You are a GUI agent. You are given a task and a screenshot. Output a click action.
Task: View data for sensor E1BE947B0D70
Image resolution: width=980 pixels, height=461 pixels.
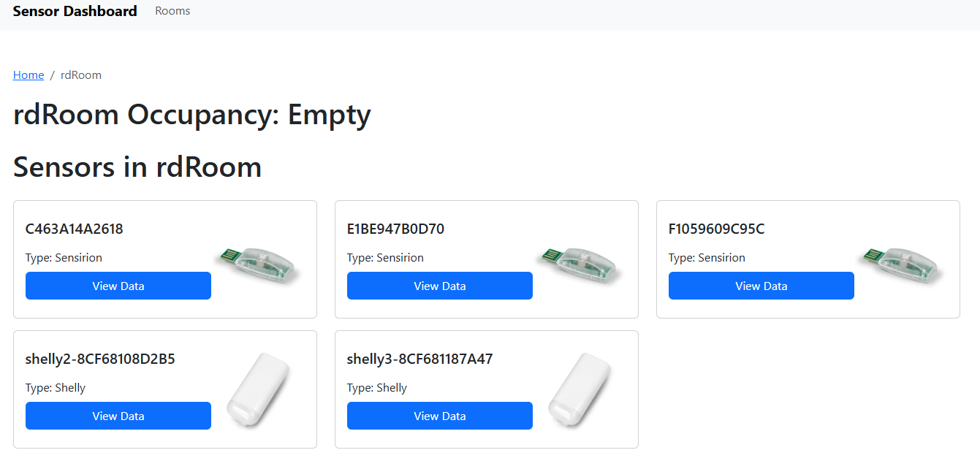pos(440,286)
